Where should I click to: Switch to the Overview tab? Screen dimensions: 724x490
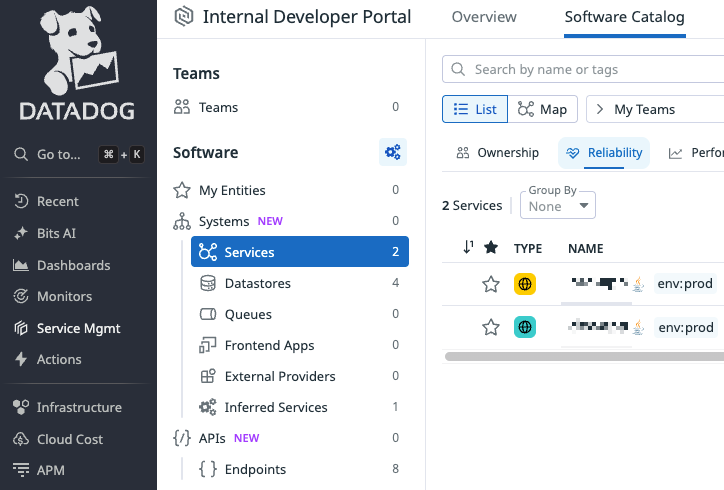pyautogui.click(x=484, y=17)
